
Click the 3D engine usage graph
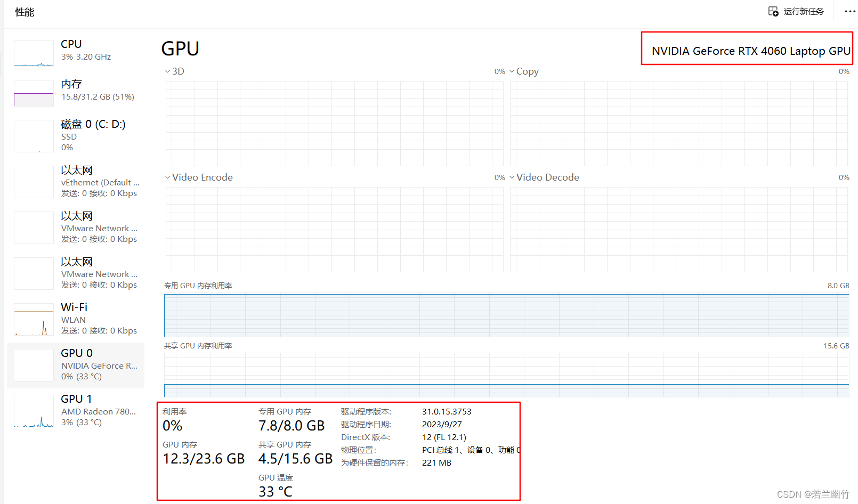tap(335, 124)
